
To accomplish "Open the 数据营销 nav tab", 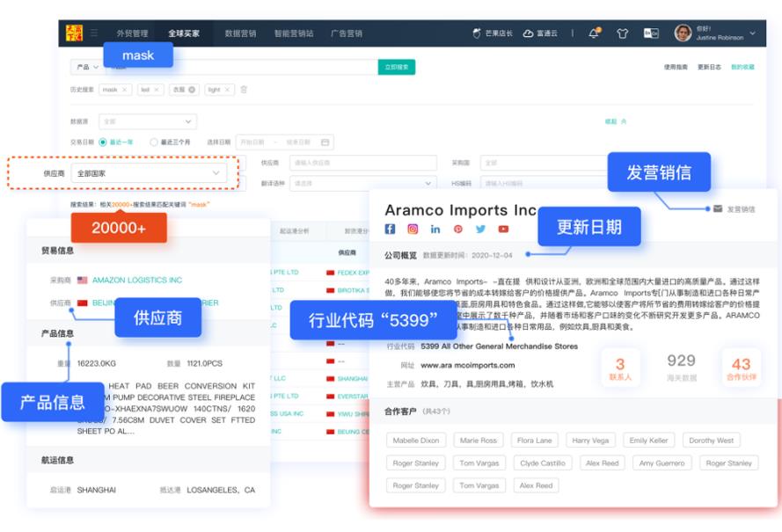I will (240, 33).
